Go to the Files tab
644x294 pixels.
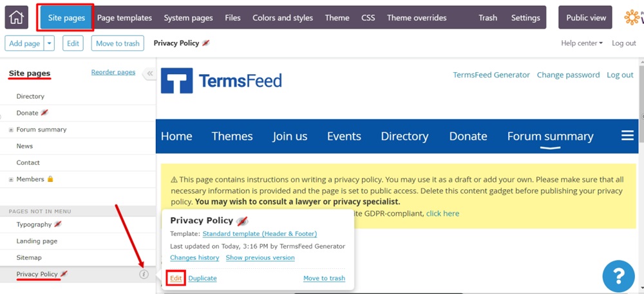[232, 17]
